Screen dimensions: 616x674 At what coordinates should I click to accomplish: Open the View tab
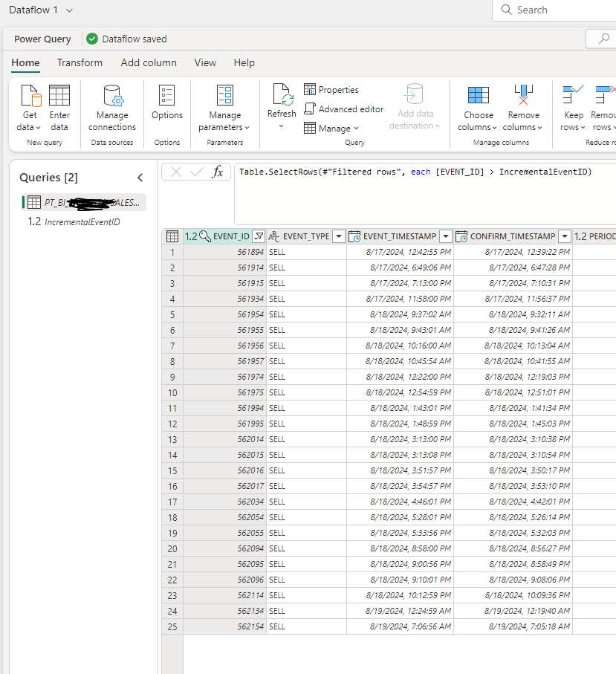pyautogui.click(x=205, y=62)
